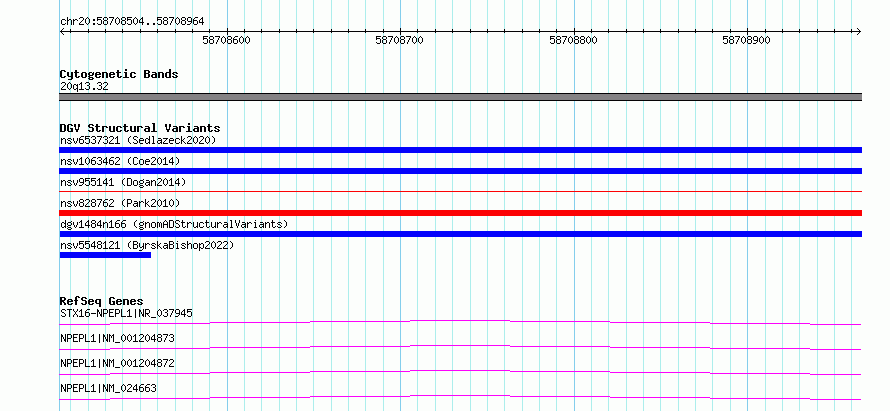The image size is (890, 411).
Task: Select the 20q13.32 band label
Action: tap(84, 87)
